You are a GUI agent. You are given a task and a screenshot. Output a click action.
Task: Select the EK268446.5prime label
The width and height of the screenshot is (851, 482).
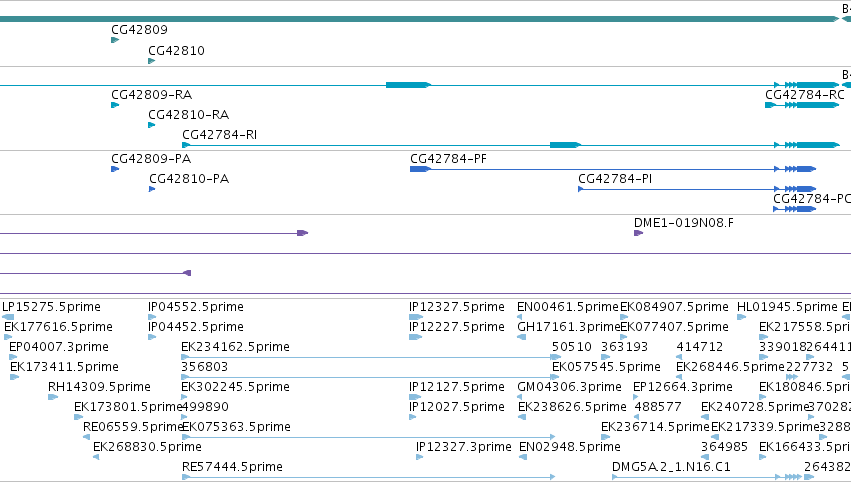731,367
